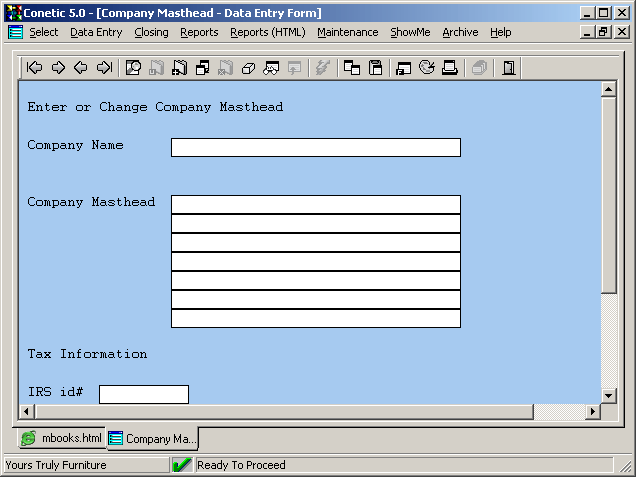Click the horizontal scrollbar right arrow

592,412
